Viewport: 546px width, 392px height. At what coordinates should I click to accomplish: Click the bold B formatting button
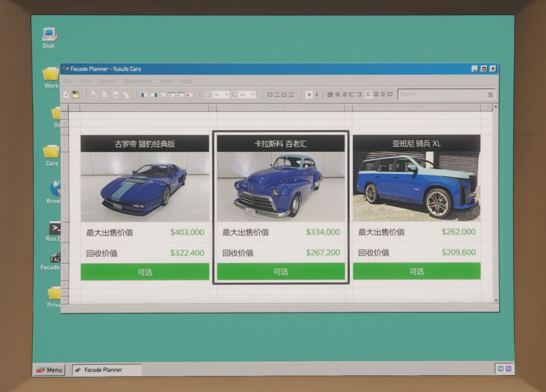[x=309, y=95]
